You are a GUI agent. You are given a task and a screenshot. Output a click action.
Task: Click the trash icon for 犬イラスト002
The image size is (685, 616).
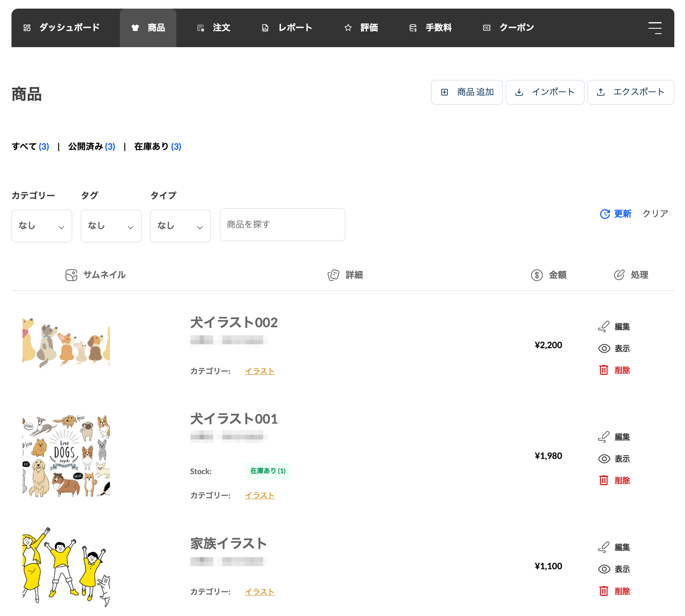[x=603, y=370]
